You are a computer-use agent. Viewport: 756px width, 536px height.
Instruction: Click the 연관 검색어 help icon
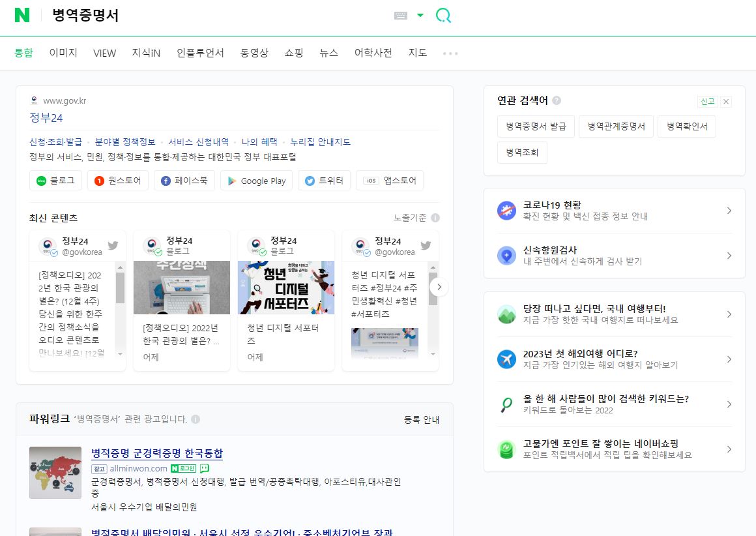[557, 100]
